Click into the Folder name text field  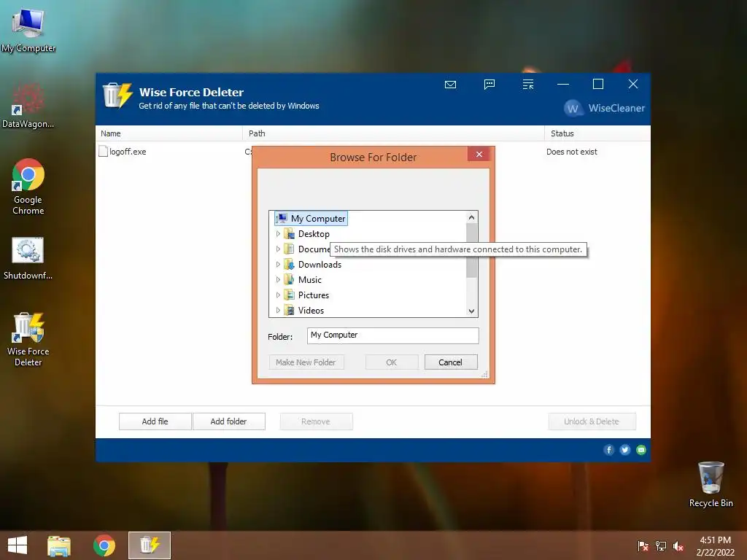click(393, 335)
